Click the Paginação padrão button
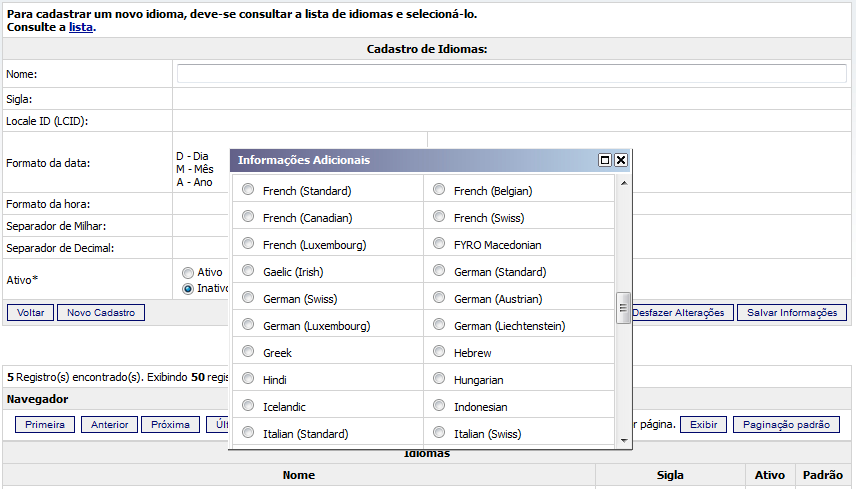 click(x=786, y=424)
